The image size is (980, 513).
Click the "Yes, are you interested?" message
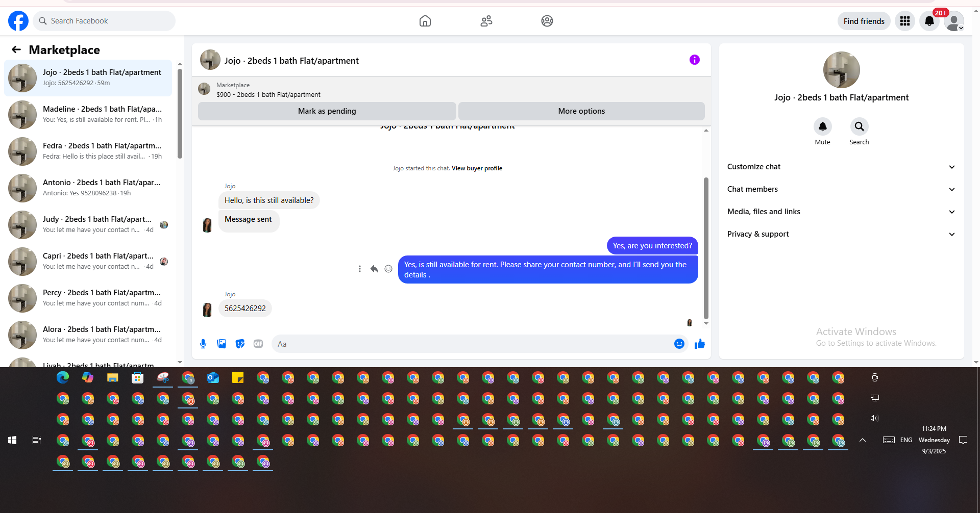[x=652, y=246]
